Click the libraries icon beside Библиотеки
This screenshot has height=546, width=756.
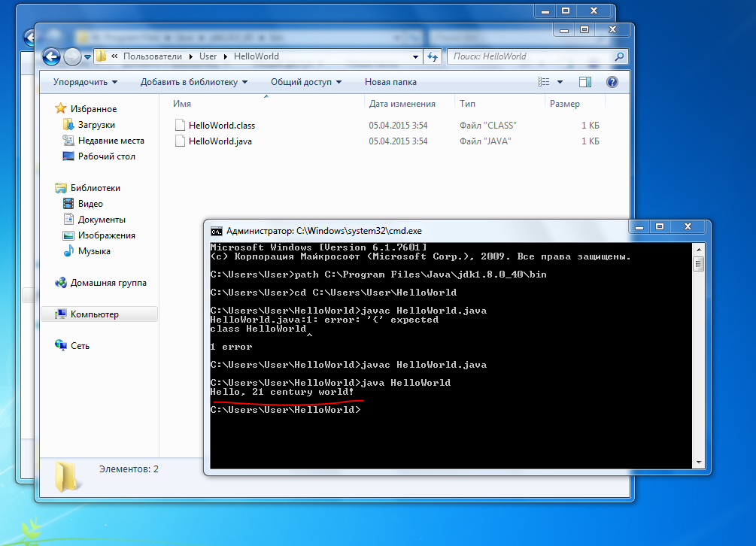pyautogui.click(x=61, y=188)
